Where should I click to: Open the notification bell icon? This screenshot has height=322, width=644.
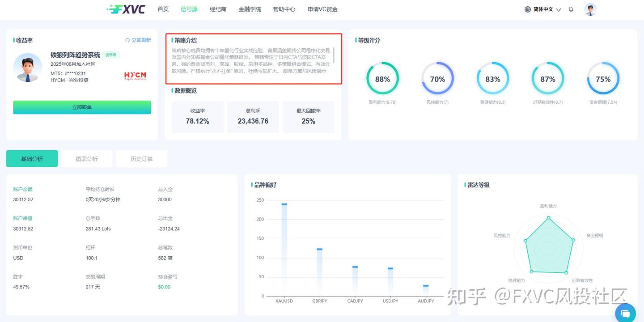(571, 9)
